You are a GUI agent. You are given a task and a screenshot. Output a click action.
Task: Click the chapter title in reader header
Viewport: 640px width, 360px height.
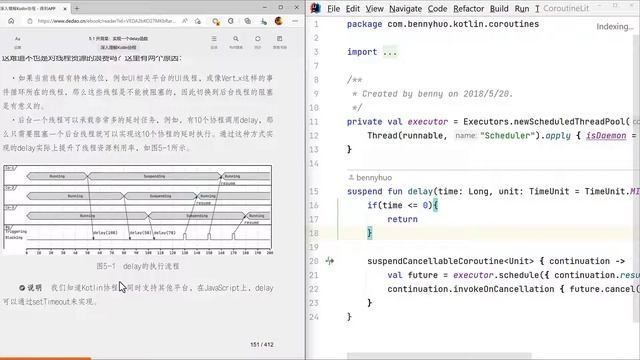118,39
